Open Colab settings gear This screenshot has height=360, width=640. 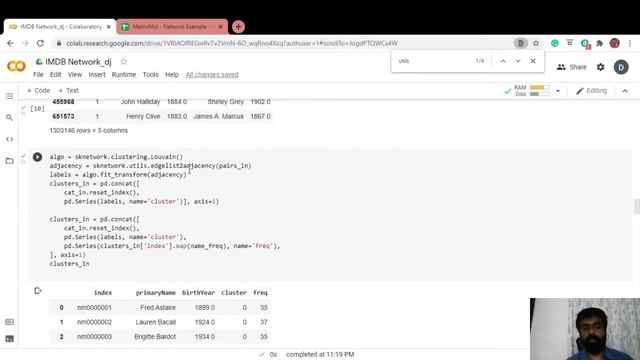tap(600, 67)
